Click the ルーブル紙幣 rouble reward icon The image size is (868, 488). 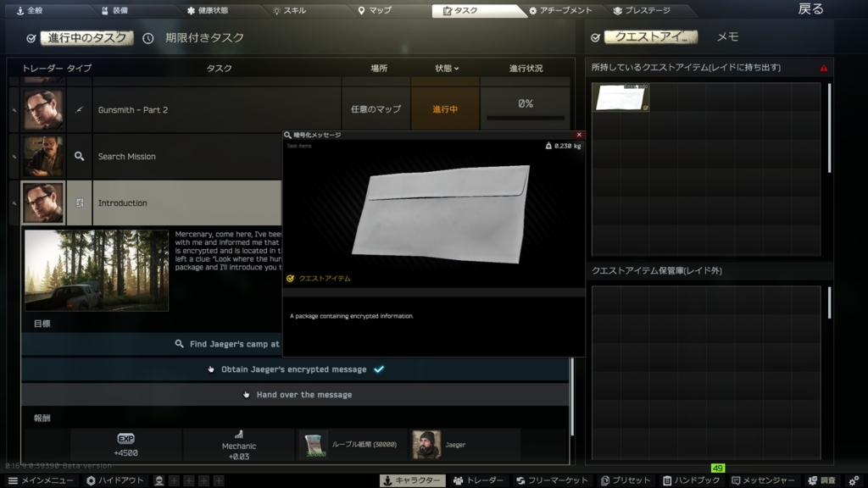click(x=314, y=445)
